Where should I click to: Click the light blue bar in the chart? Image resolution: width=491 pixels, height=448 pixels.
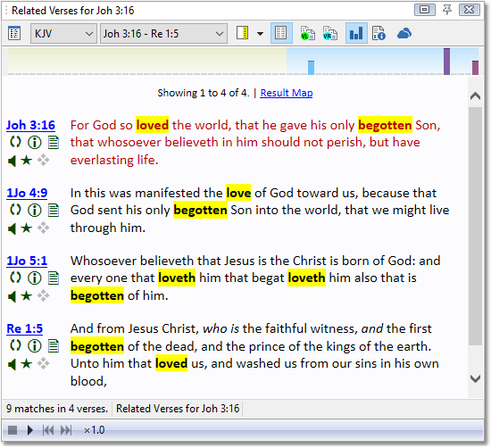click(x=311, y=68)
